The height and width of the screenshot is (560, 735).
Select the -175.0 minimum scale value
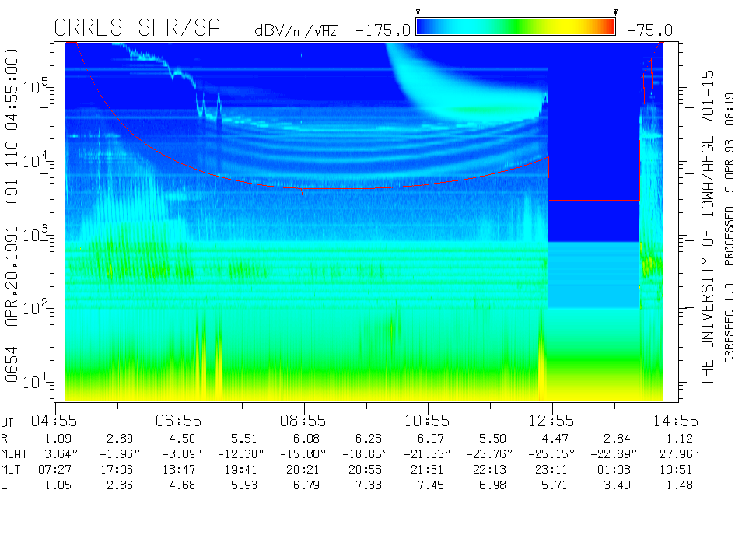(x=383, y=30)
